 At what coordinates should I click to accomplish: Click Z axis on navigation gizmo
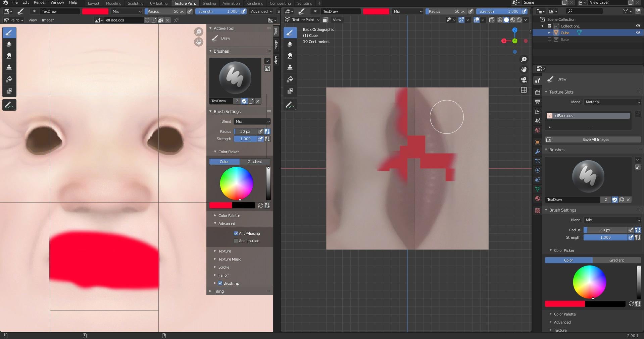point(515,30)
